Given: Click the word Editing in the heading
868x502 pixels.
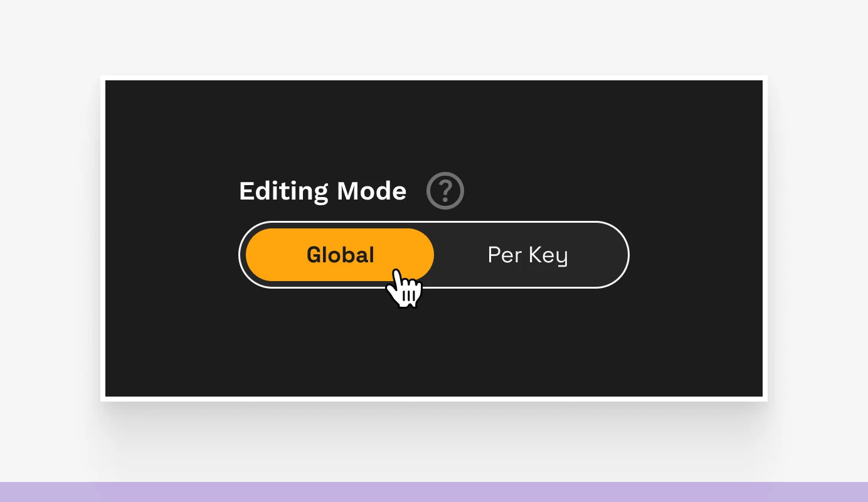Looking at the screenshot, I should (283, 191).
